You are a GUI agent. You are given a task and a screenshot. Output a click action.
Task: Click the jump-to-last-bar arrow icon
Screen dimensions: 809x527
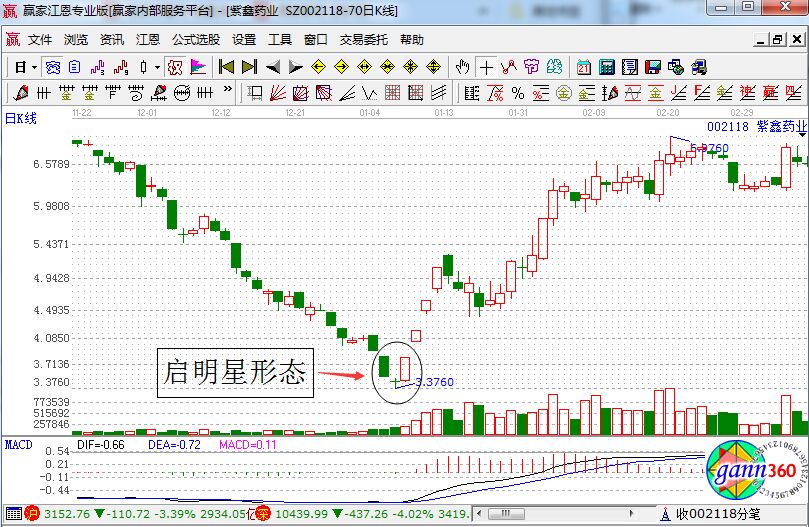[249, 67]
